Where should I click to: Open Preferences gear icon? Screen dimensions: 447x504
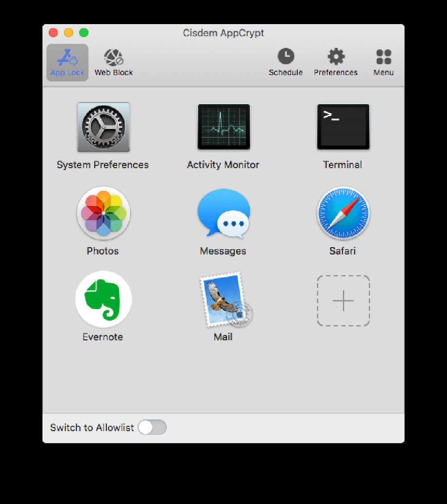(336, 56)
